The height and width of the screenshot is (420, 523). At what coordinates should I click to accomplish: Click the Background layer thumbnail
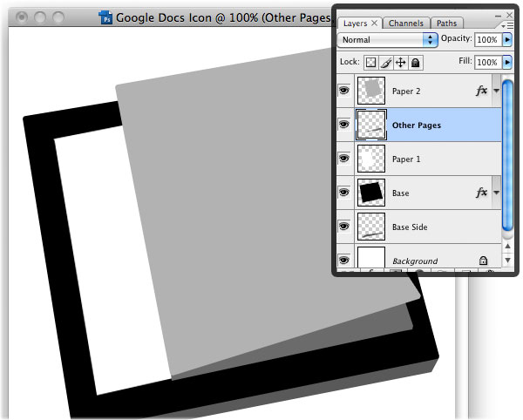(371, 257)
